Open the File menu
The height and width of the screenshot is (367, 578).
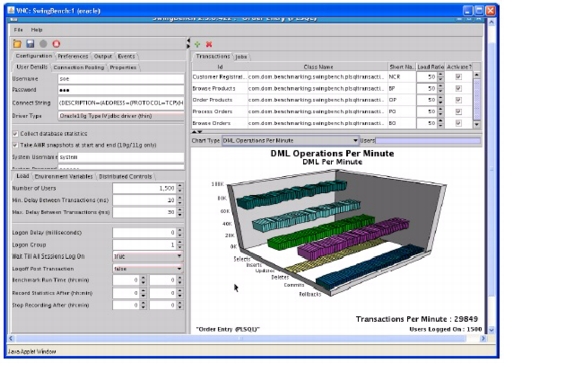pyautogui.click(x=18, y=29)
